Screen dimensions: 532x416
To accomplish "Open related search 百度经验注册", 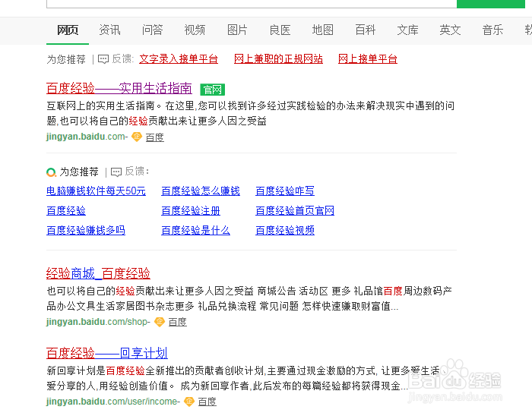I will point(191,211).
